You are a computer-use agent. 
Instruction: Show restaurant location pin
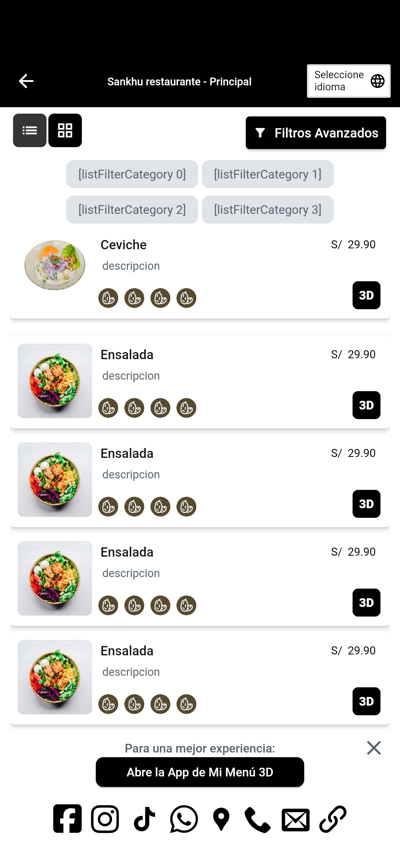[x=221, y=819]
